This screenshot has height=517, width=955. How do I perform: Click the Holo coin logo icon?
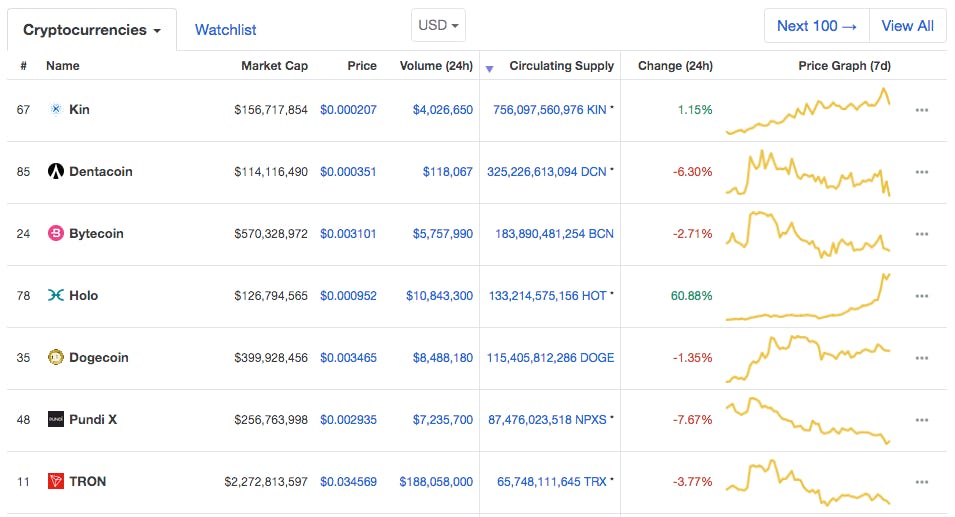point(56,295)
